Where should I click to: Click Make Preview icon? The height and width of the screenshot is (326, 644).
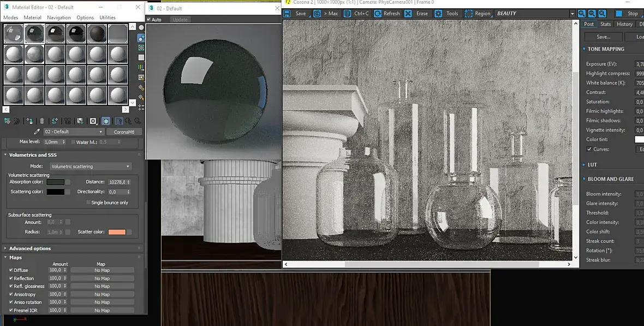click(x=141, y=78)
